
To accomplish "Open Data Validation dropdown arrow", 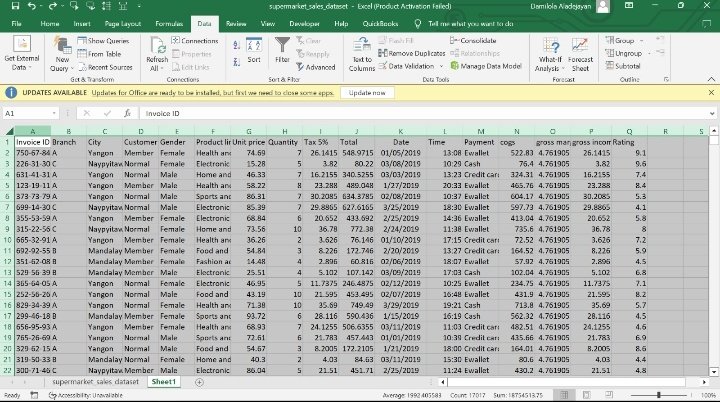I will pos(441,66).
